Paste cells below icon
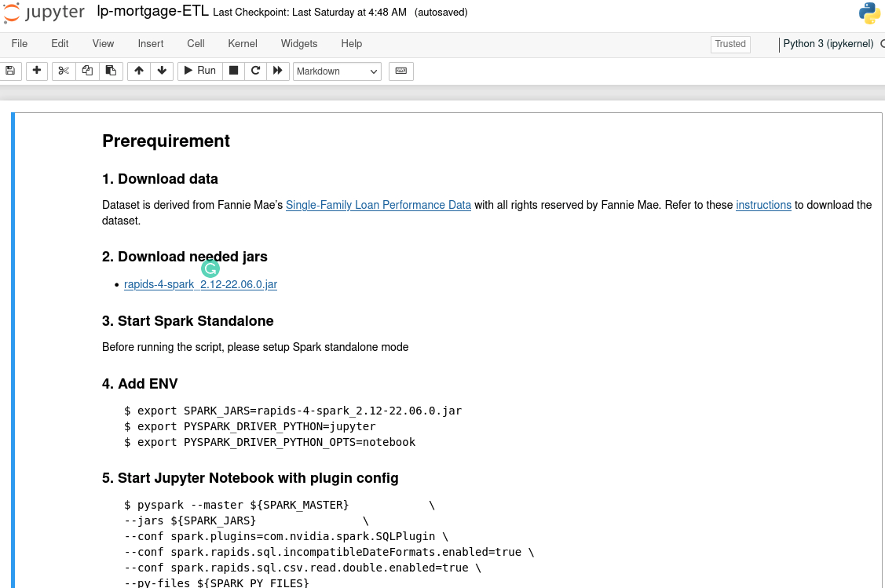Viewport: 885px width, 588px height. point(111,71)
